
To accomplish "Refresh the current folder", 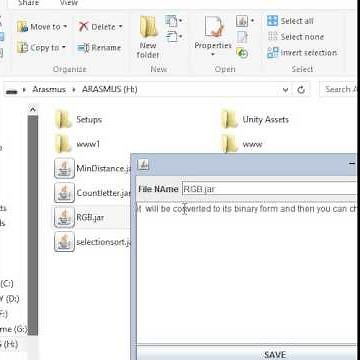I will coord(301,90).
